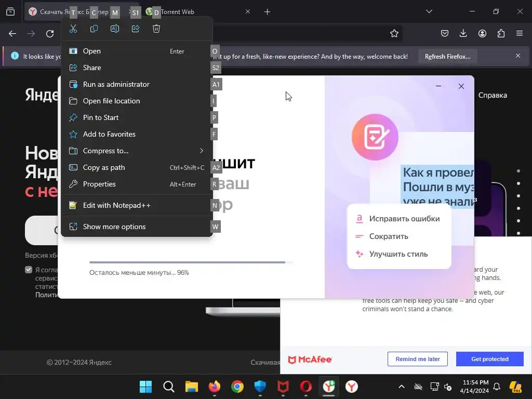Close the Torrent Web tab
Image resolution: width=532 pixels, height=399 pixels.
pos(248,12)
